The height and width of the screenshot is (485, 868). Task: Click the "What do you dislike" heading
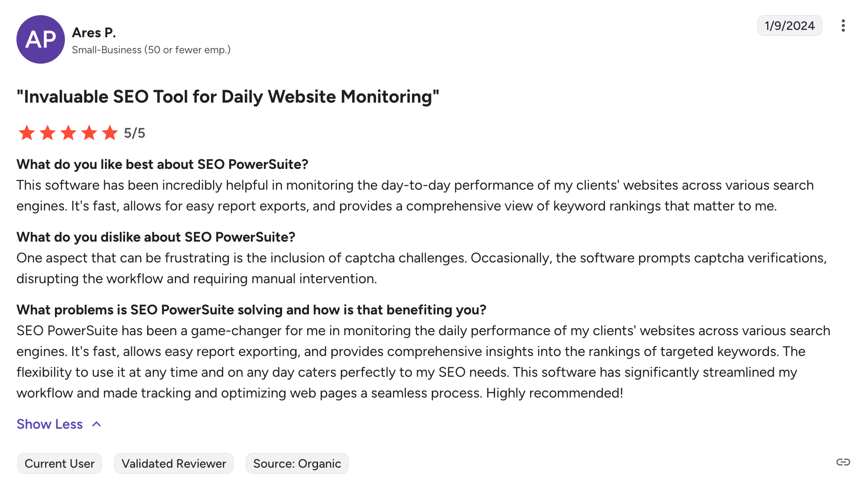[156, 237]
